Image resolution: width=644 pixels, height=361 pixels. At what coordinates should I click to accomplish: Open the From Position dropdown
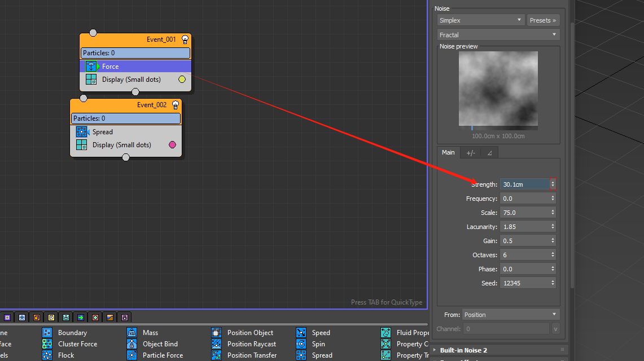point(510,315)
